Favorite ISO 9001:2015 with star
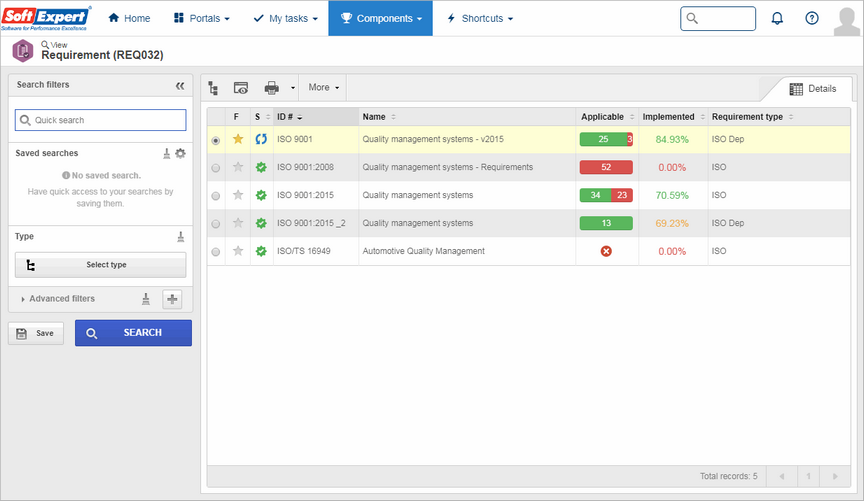This screenshot has height=501, width=864. pos(238,195)
